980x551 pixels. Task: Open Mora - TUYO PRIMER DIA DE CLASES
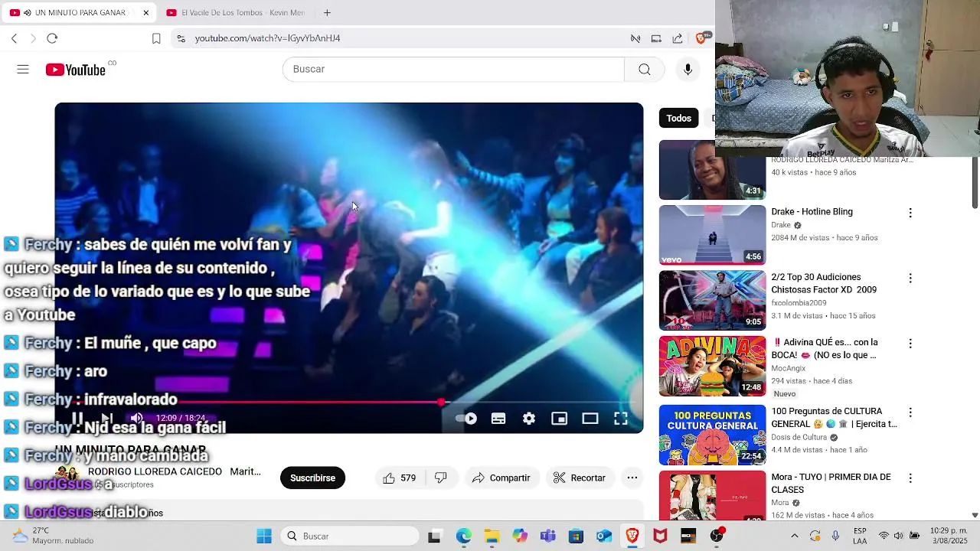click(831, 484)
